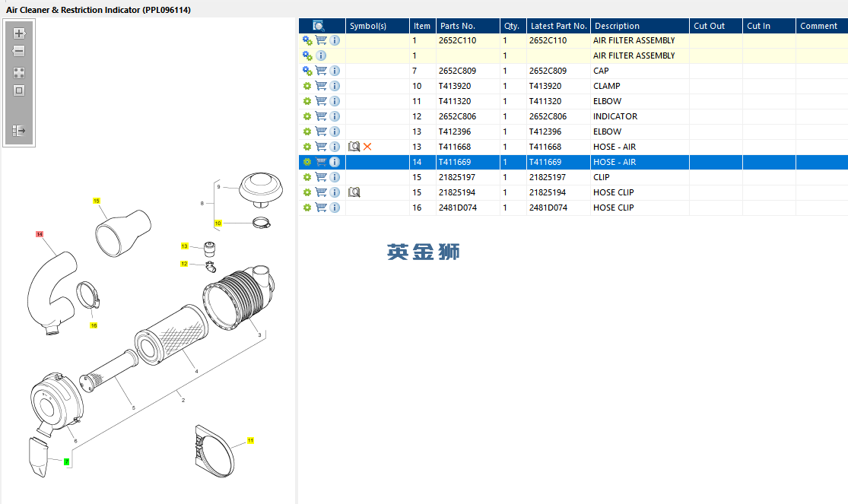Select callout 11 in the diagram
Viewport: 848px width, 504px height.
click(x=250, y=441)
